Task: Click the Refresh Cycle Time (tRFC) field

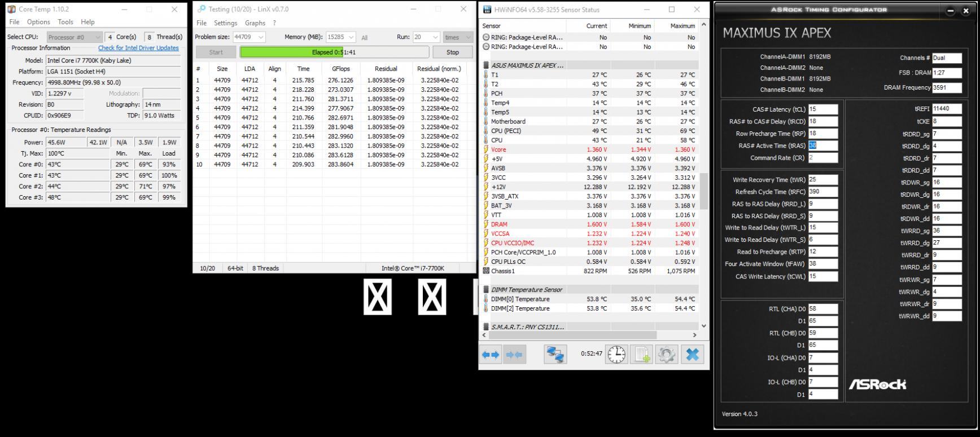Action: (823, 192)
